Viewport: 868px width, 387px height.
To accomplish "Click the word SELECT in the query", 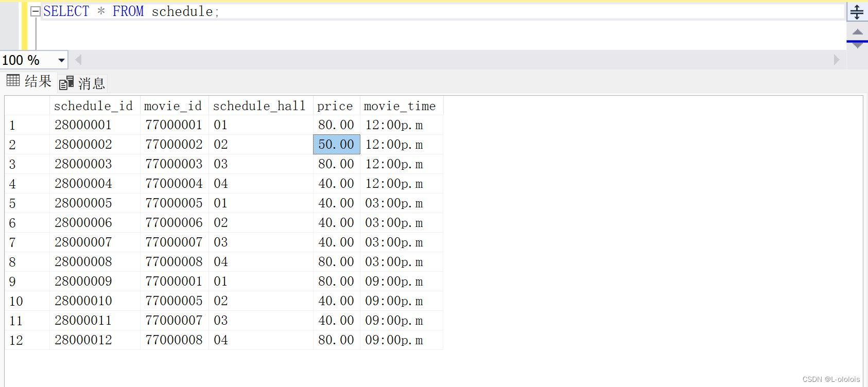I will [x=66, y=11].
